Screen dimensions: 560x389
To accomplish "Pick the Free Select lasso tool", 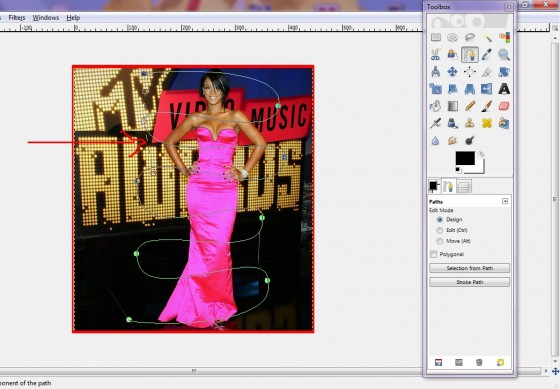I will pos(470,37).
